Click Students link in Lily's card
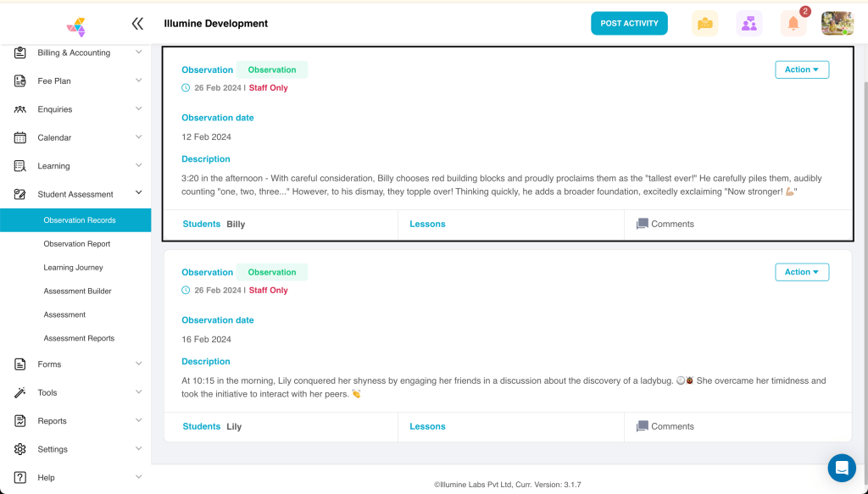 click(202, 426)
